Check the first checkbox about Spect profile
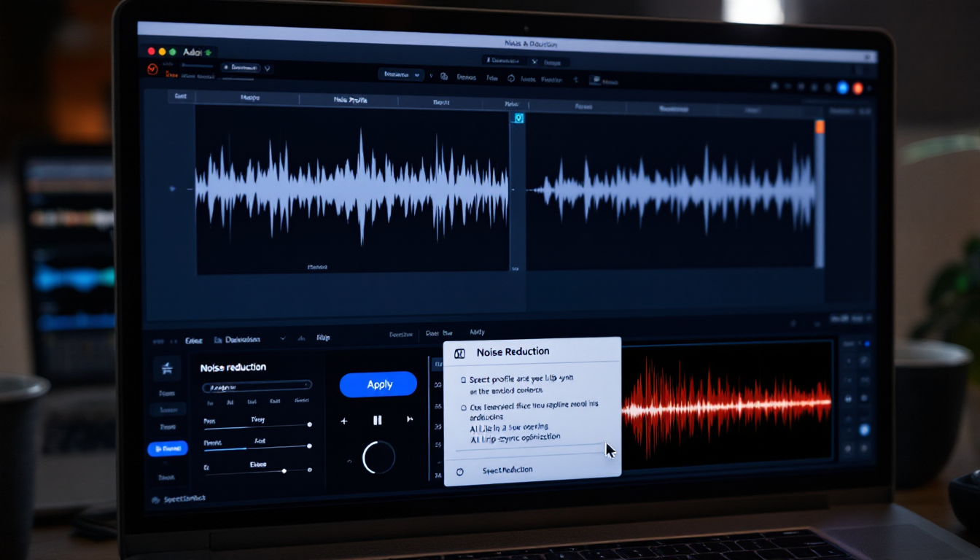Viewport: 980px width, 560px height. point(463,379)
